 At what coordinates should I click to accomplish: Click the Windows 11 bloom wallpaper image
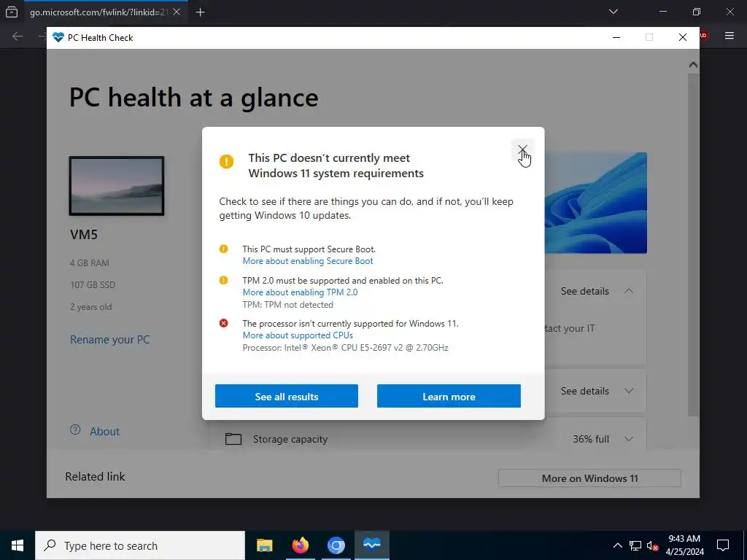595,203
